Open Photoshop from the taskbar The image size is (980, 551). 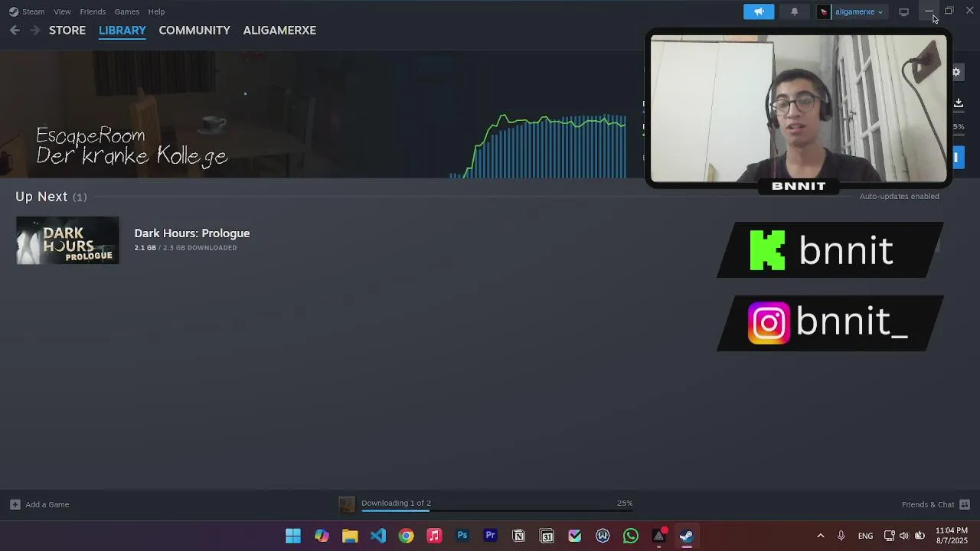pos(462,536)
